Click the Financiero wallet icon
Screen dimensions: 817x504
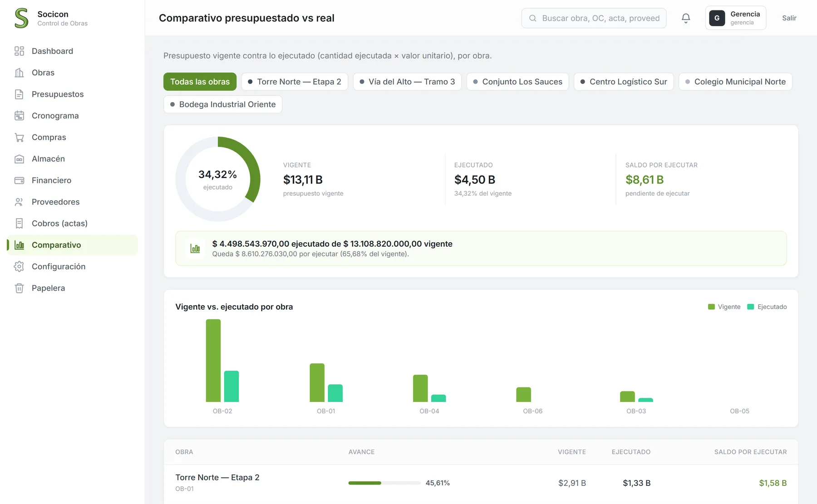pos(19,181)
